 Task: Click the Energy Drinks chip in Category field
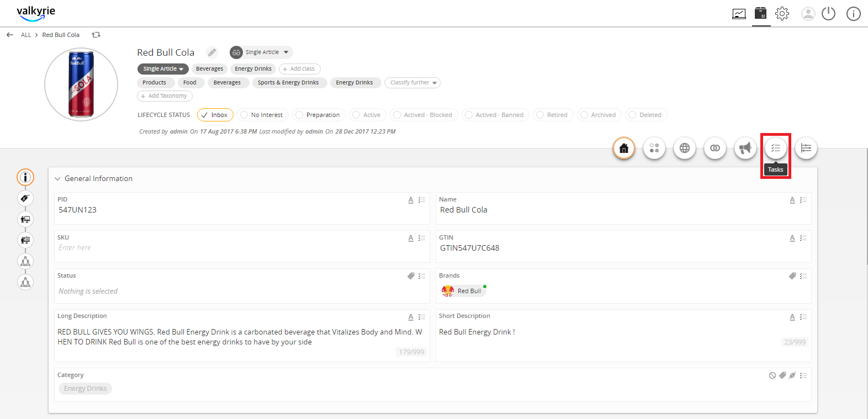click(x=86, y=389)
